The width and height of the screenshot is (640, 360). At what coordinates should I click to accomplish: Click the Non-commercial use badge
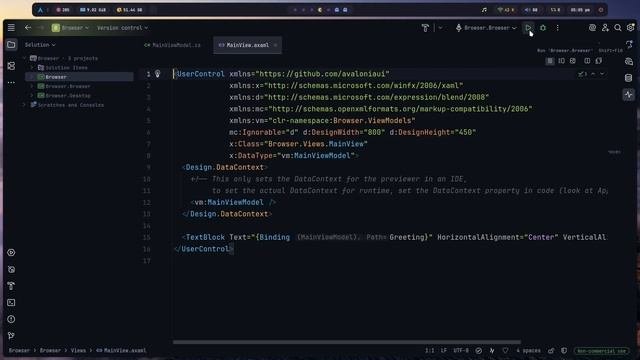(602, 351)
